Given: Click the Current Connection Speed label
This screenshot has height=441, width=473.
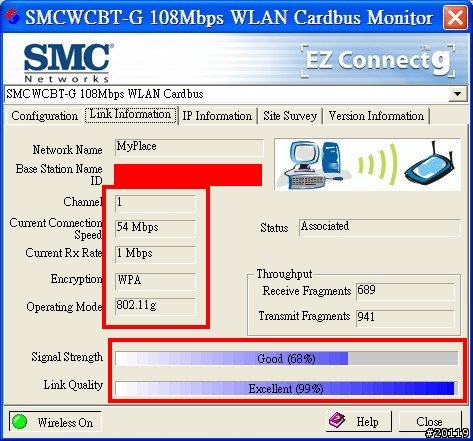Looking at the screenshot, I should (56, 228).
